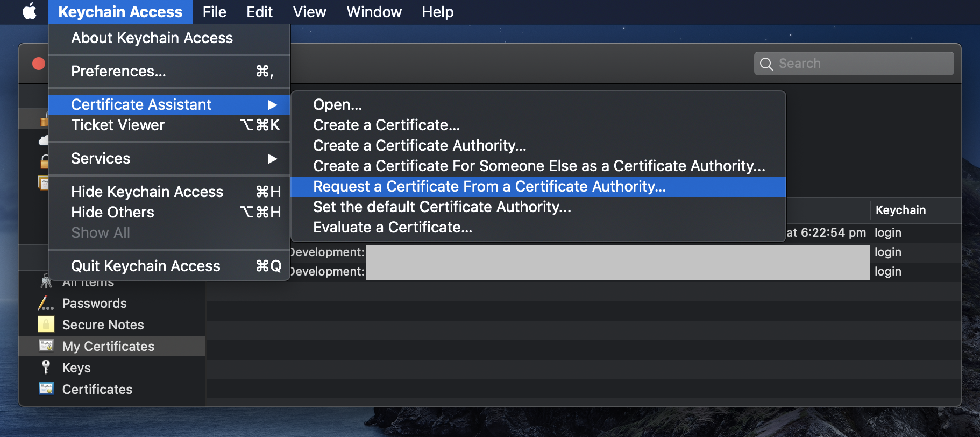
Task: Choose Request a Certificate From a Certificate Authority
Action: 538,186
